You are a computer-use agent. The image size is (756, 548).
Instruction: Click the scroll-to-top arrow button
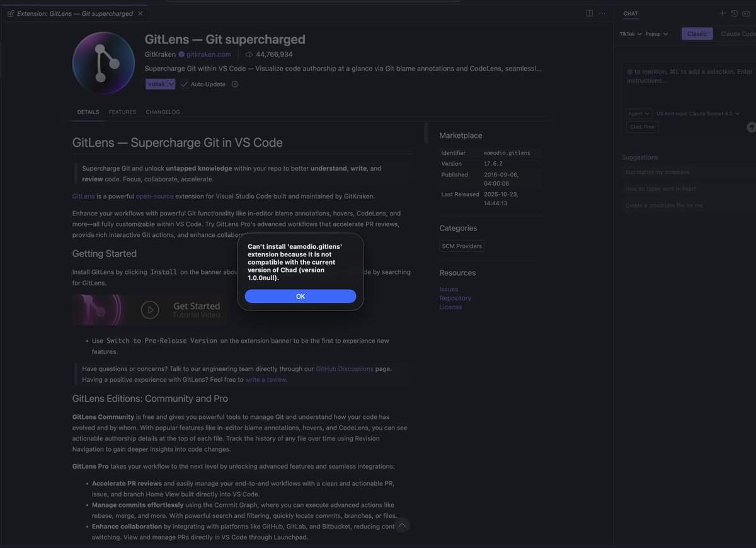coord(402,525)
